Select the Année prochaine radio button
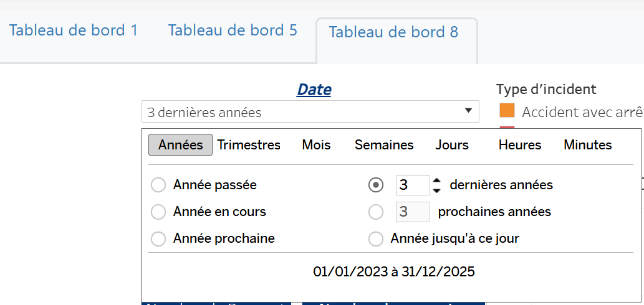 tap(159, 238)
